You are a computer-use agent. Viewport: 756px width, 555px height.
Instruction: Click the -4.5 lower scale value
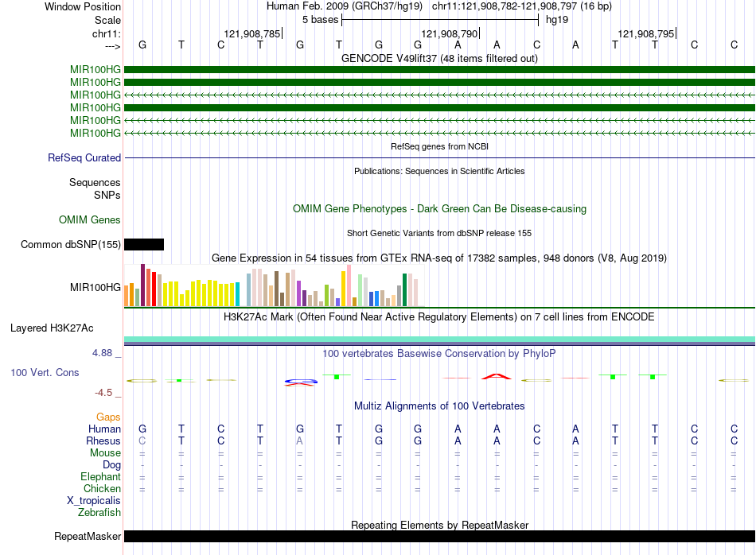pyautogui.click(x=103, y=393)
